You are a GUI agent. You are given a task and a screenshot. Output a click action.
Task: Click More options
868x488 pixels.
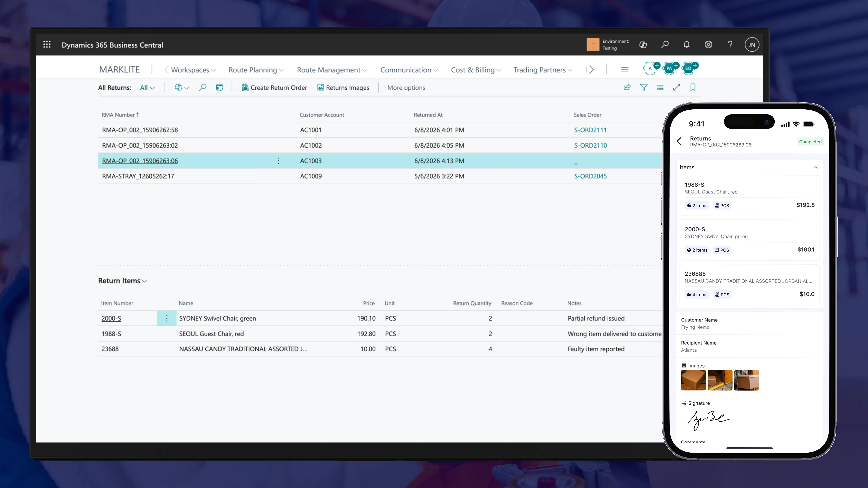tap(406, 88)
